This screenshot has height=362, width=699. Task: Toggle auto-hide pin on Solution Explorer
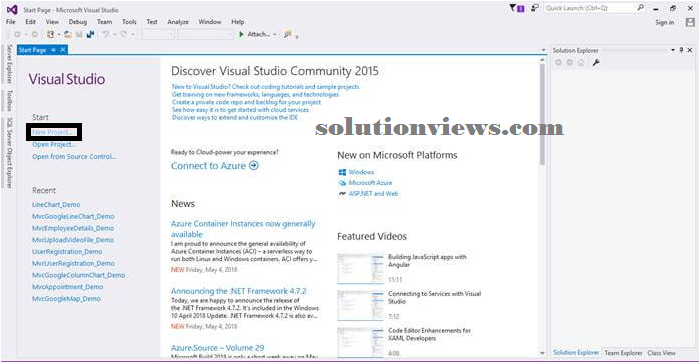click(682, 50)
